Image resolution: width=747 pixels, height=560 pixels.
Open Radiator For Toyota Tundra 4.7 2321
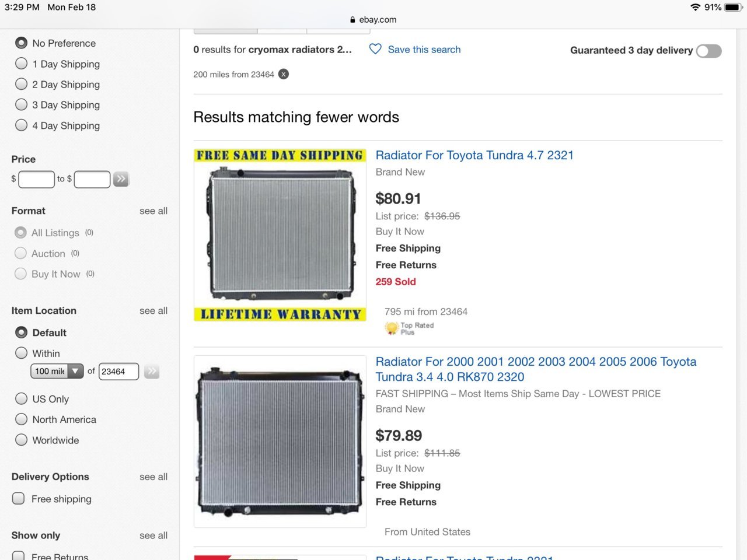(474, 155)
